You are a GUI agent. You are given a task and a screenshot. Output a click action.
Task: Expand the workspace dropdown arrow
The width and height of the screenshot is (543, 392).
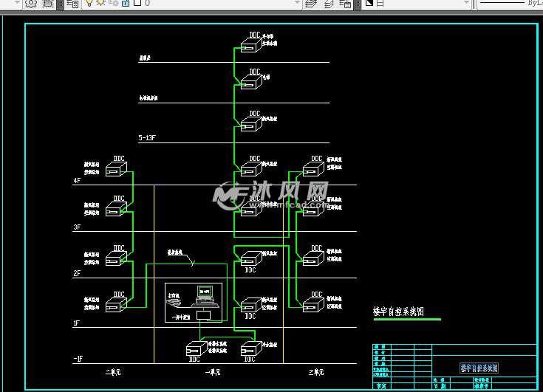17,2
